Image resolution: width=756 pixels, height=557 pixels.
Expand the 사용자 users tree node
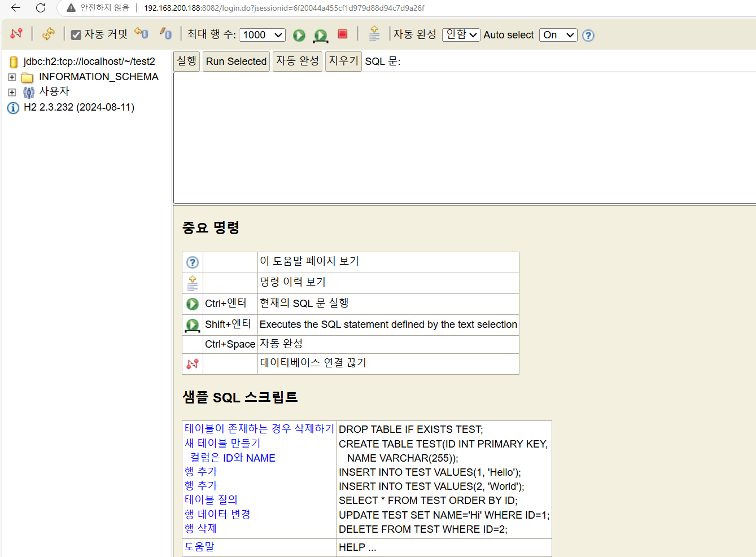pos(12,92)
